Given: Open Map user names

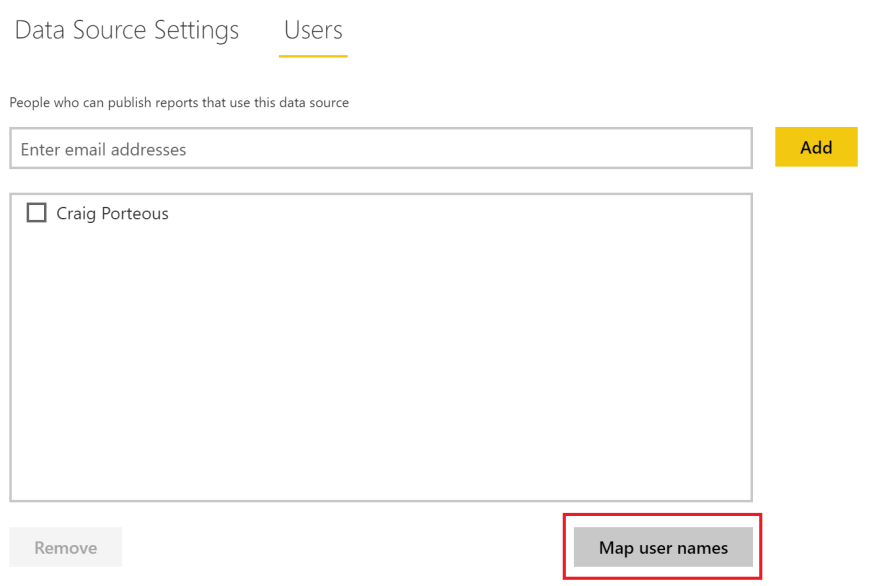Looking at the screenshot, I should click(663, 548).
